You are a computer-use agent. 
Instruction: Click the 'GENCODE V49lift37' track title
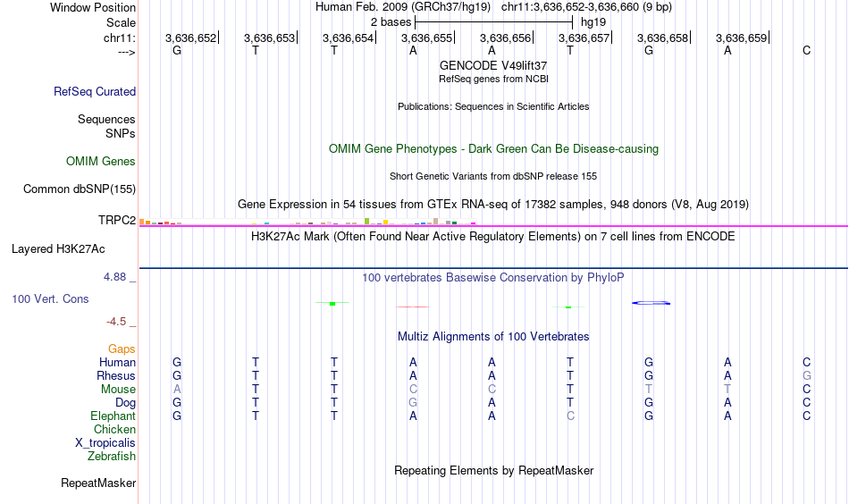point(493,65)
